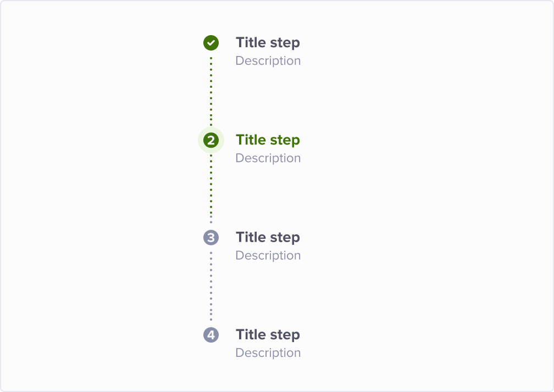
Task: Click the completed step green checkmark circle
Action: [x=211, y=43]
